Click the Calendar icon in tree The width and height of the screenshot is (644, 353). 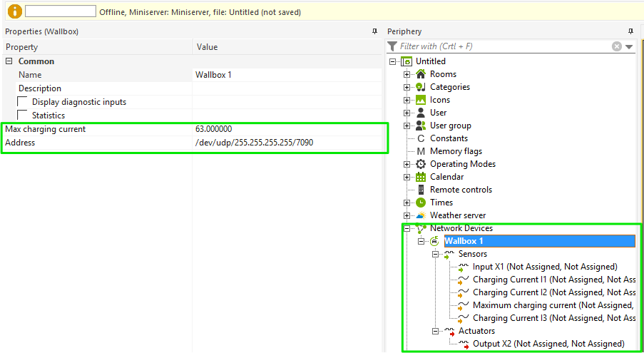[421, 177]
